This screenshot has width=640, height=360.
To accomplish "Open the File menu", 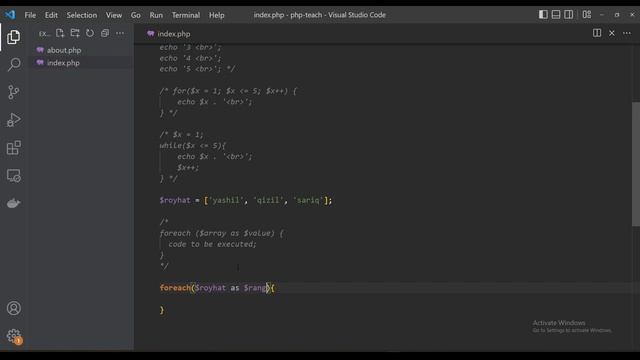I will (30, 15).
